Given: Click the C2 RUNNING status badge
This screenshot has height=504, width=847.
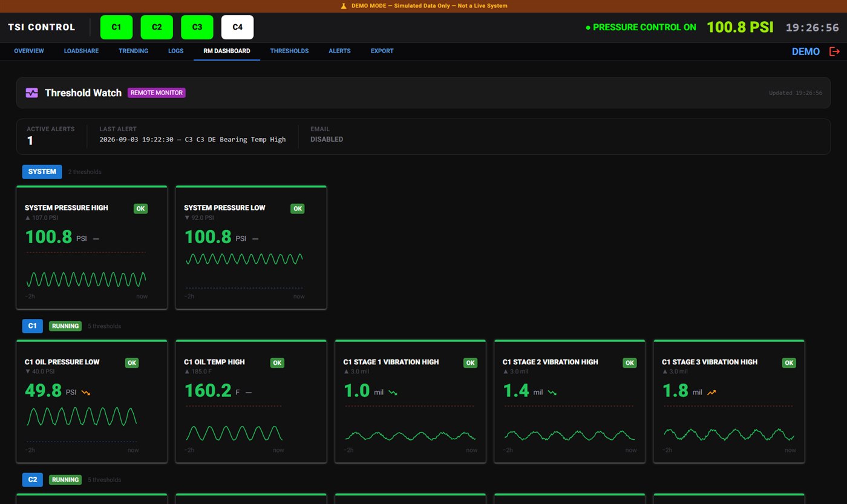Looking at the screenshot, I should tap(65, 480).
